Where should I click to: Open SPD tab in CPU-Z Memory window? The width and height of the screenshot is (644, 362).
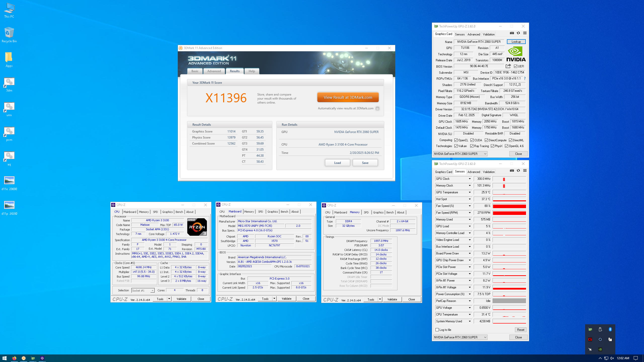coord(366,212)
